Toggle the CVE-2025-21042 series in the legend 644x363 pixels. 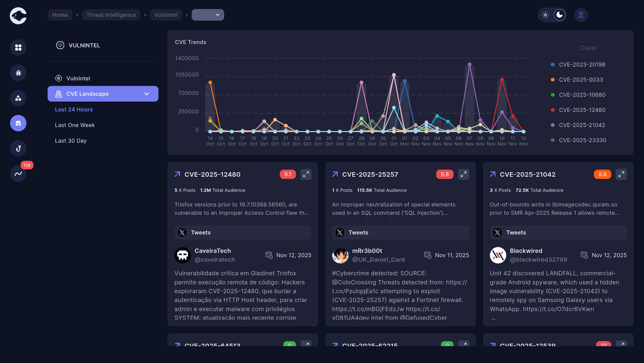[x=582, y=125]
